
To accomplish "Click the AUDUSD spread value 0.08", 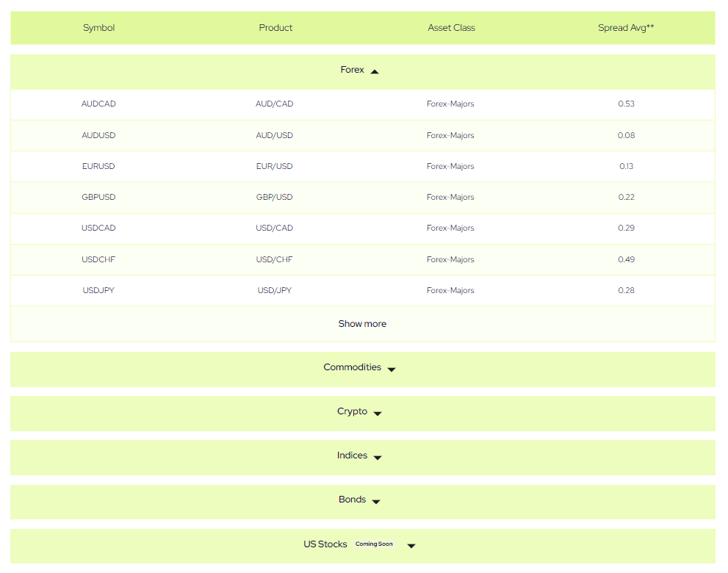I will coord(626,136).
